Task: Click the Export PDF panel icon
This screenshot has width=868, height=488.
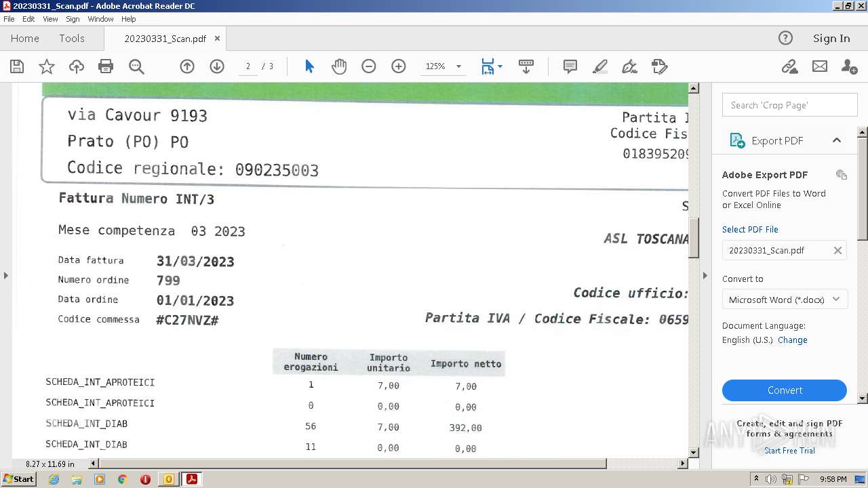Action: click(737, 140)
